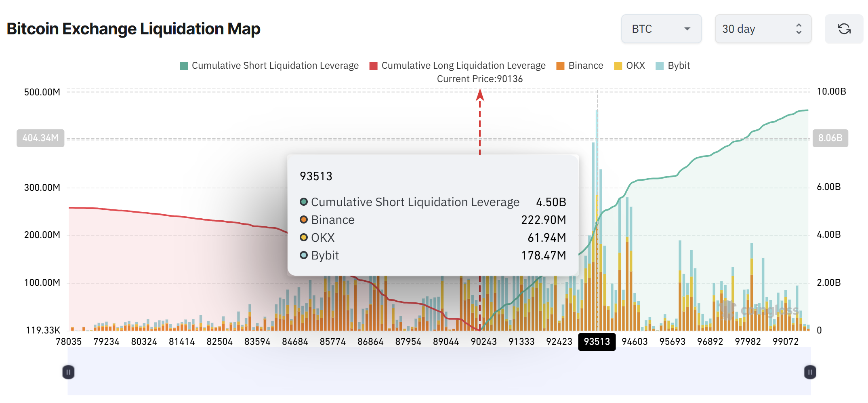Click the orange Binance legend square

click(x=560, y=65)
